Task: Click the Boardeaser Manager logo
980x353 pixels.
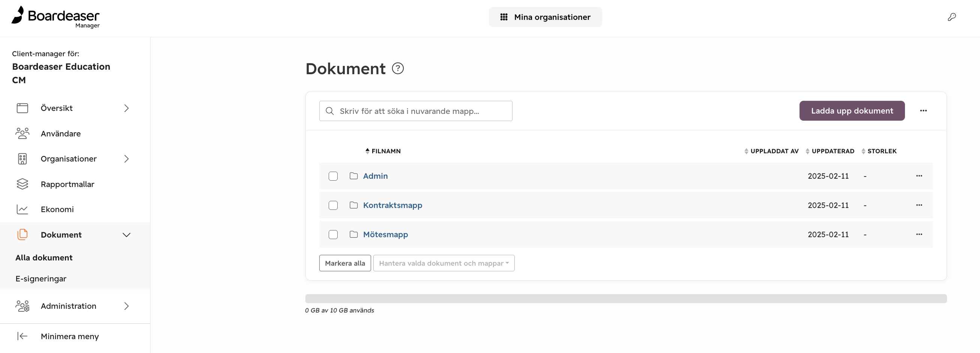Action: 56,17
